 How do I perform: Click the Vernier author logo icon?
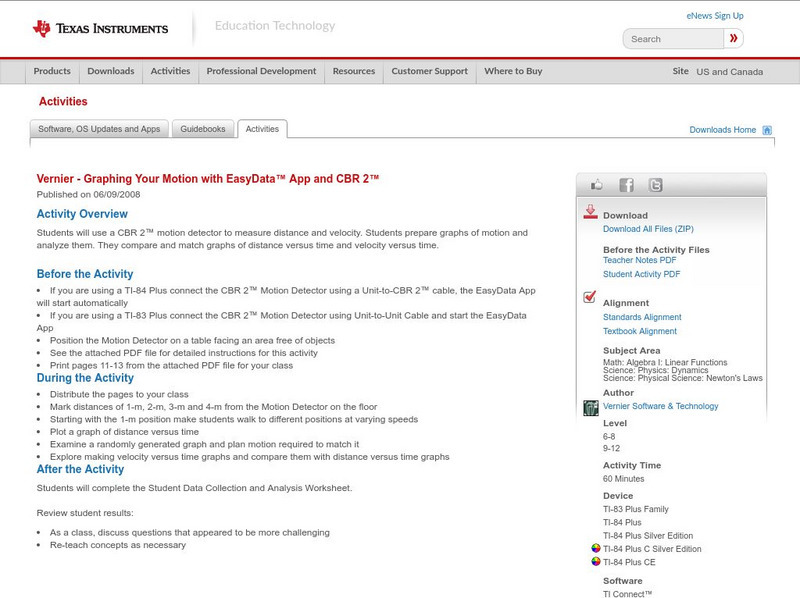pyautogui.click(x=591, y=408)
